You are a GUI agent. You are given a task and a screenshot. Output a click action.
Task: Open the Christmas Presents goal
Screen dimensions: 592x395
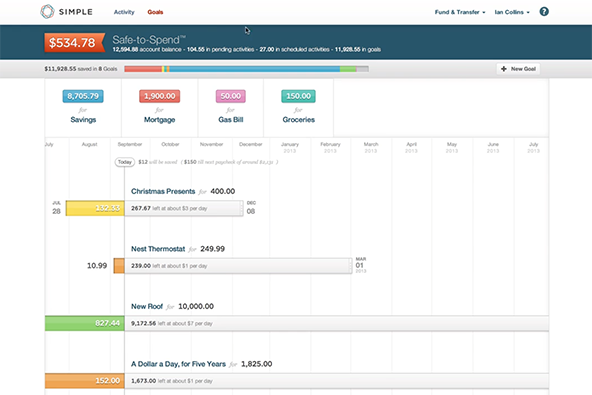tap(163, 191)
